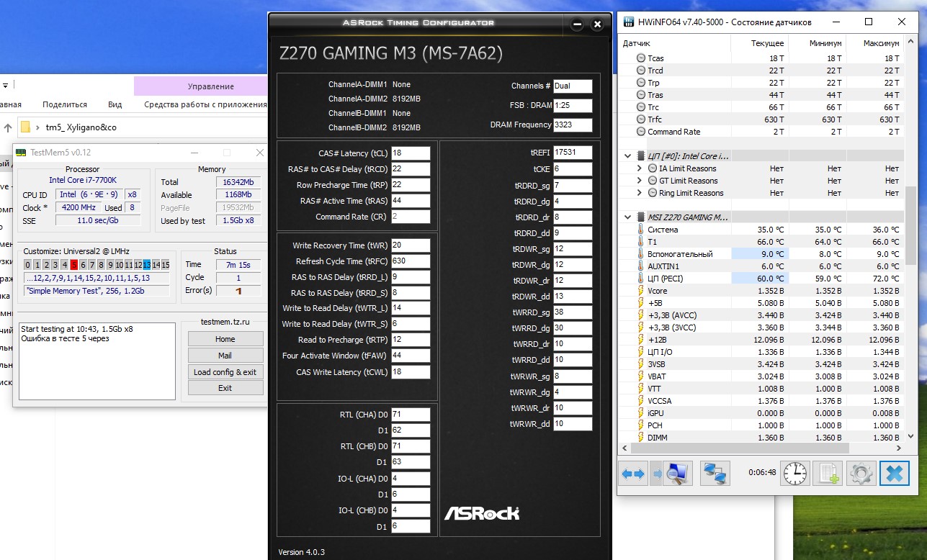Click the HWiNFO64 title bar icon
The image size is (927, 560).
pos(628,22)
